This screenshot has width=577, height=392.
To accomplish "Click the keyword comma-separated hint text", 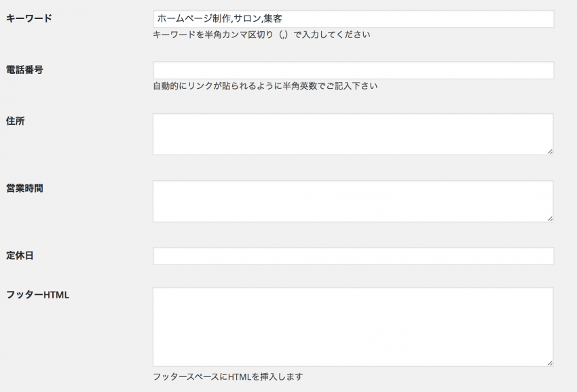I will (x=261, y=35).
